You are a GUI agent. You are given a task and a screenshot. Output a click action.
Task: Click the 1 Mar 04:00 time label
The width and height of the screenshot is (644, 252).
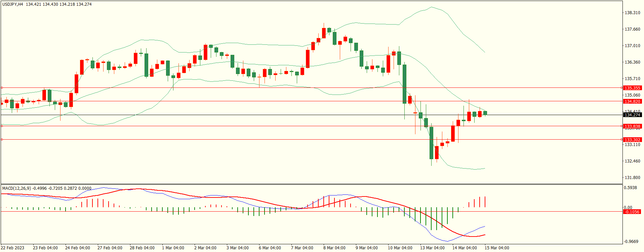(x=173, y=248)
